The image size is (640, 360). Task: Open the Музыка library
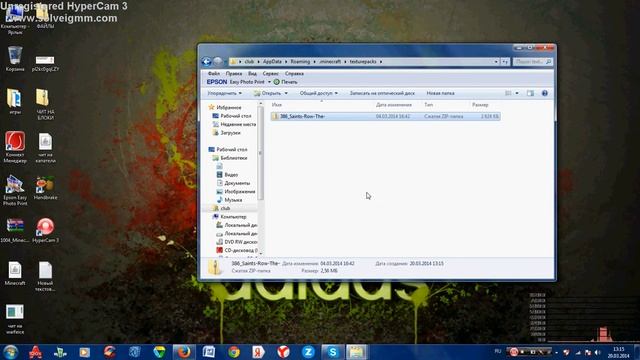pos(233,200)
